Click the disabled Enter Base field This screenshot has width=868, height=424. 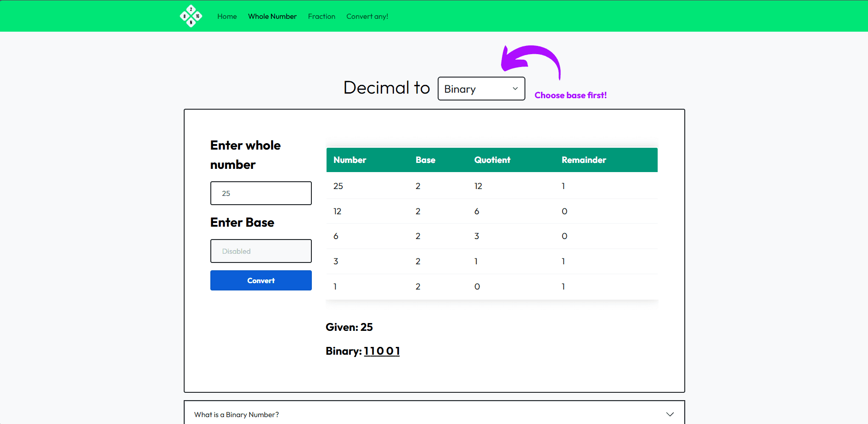[x=261, y=251]
